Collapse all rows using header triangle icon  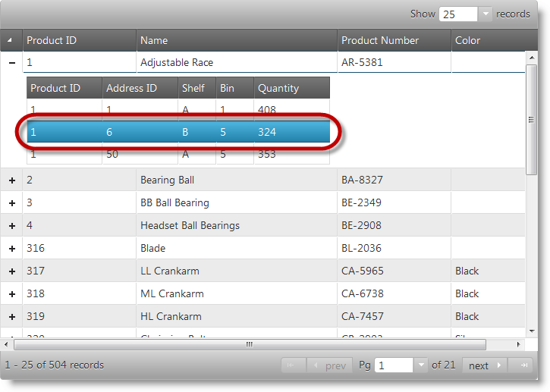(x=11, y=40)
